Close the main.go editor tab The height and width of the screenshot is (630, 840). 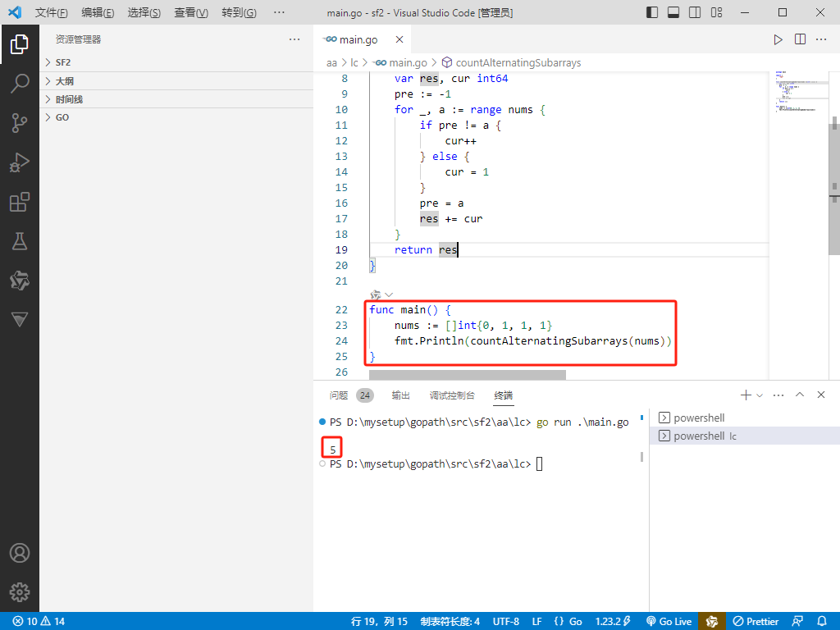point(399,39)
